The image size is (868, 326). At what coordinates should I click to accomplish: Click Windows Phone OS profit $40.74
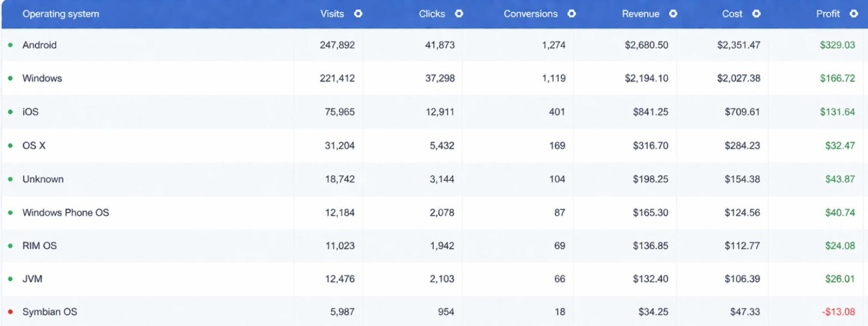click(x=840, y=213)
